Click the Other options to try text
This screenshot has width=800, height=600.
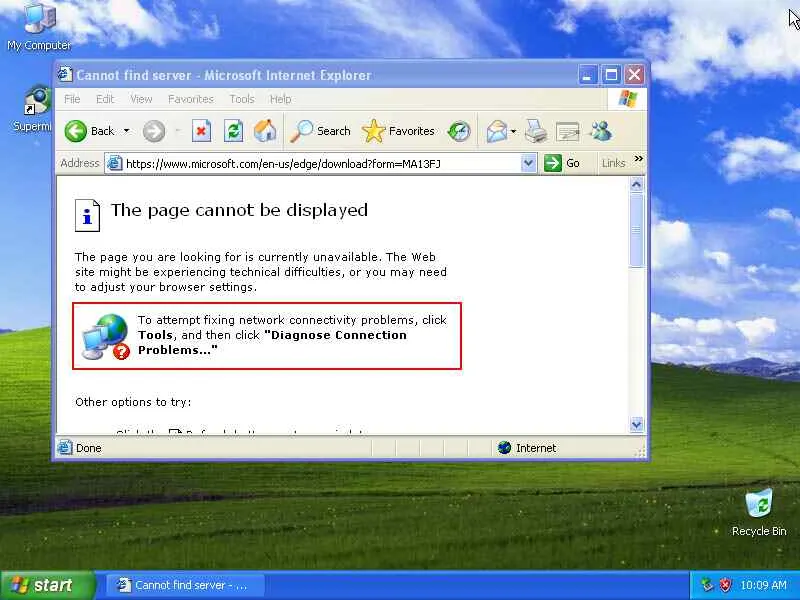coord(133,402)
